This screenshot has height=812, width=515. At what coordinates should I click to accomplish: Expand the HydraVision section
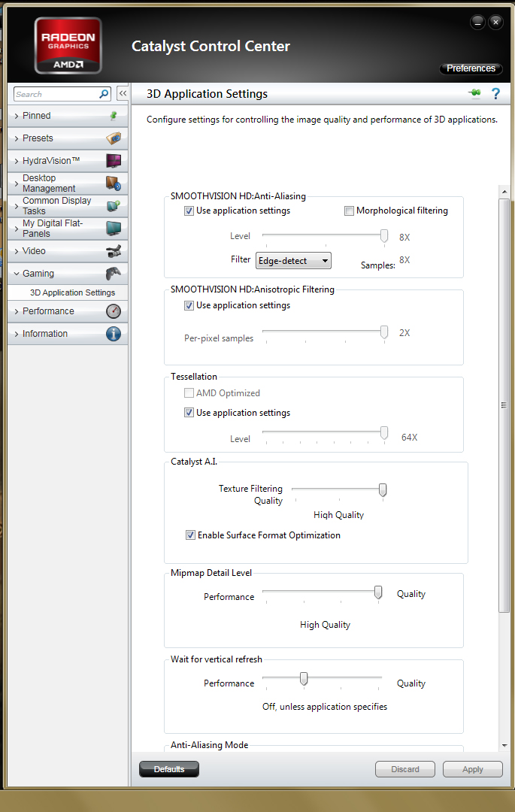17,161
